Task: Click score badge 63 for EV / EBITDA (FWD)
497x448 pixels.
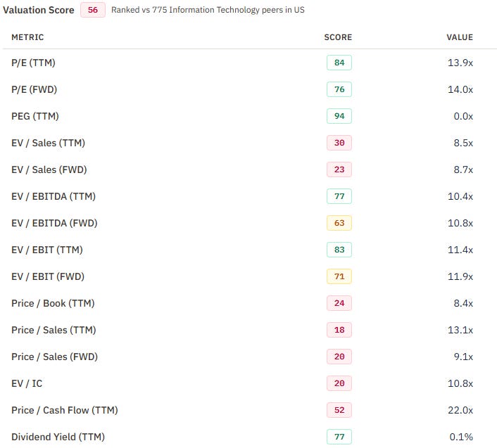Action: click(x=339, y=223)
